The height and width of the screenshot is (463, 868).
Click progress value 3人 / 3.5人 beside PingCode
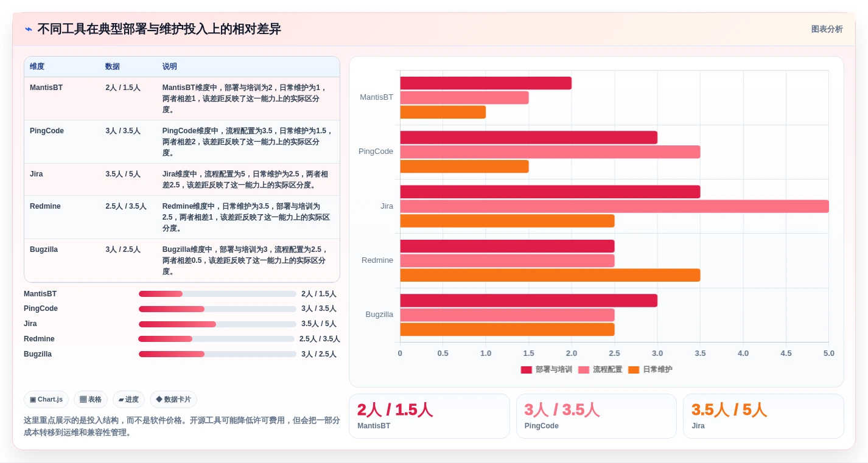point(319,309)
